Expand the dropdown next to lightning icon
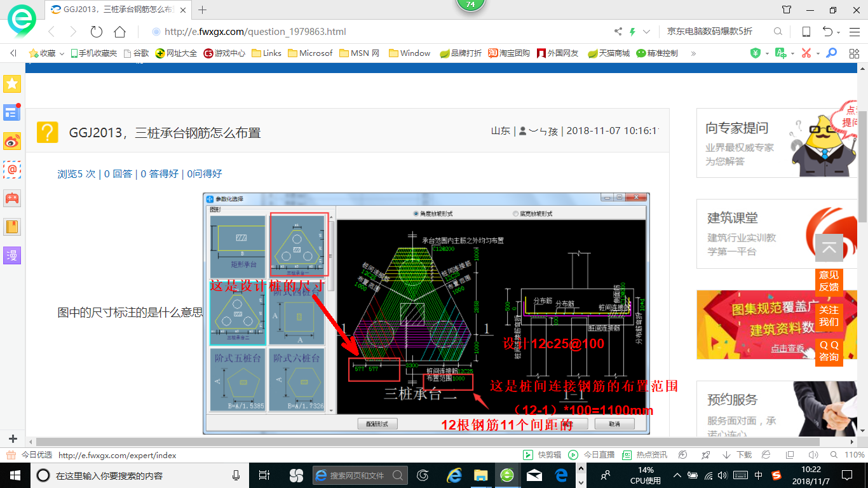Viewport: 868px width, 488px height. (646, 31)
